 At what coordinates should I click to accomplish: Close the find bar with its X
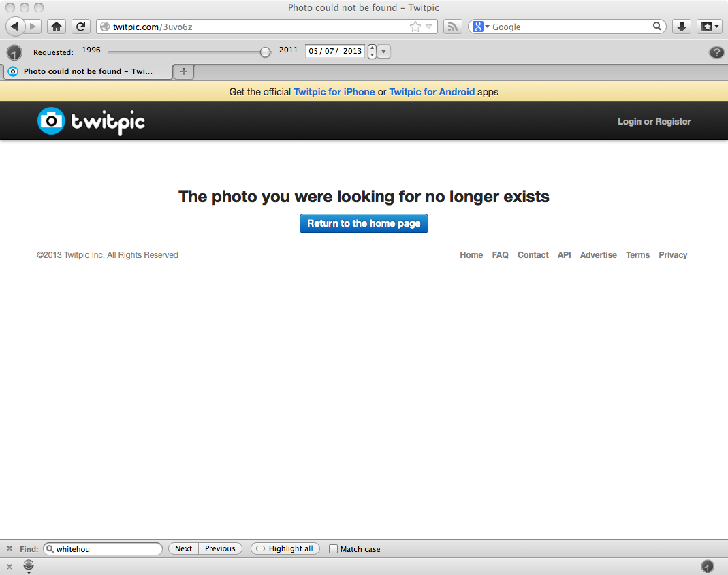[x=10, y=548]
